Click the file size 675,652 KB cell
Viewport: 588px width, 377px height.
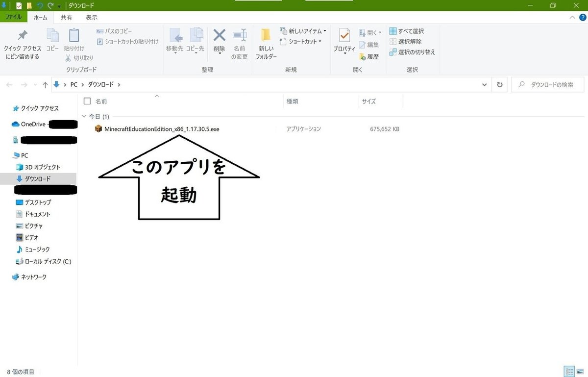coord(385,129)
